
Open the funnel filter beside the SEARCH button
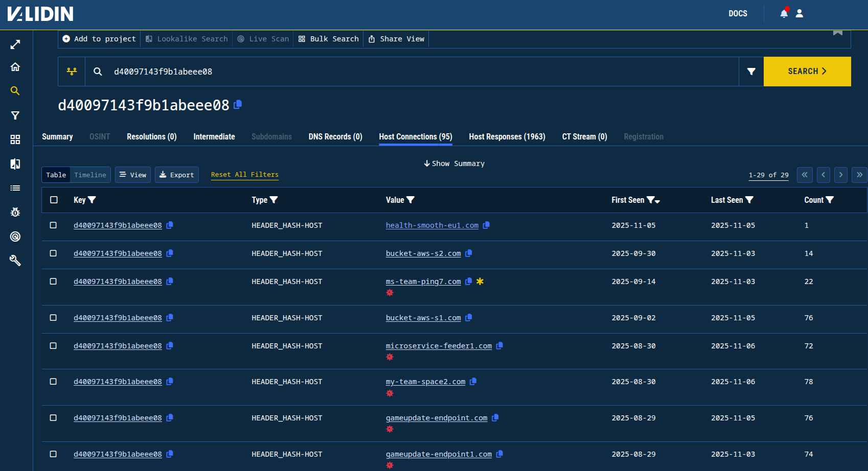click(750, 72)
